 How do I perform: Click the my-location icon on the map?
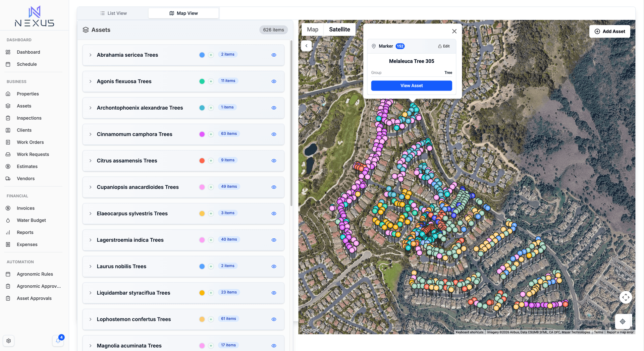point(623,321)
